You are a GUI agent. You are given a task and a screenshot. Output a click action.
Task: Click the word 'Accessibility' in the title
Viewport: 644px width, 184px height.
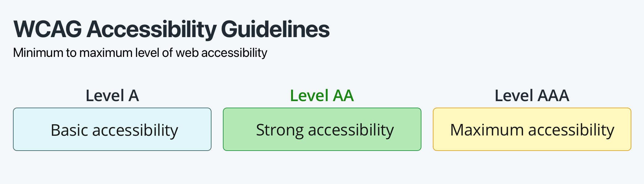pyautogui.click(x=152, y=30)
